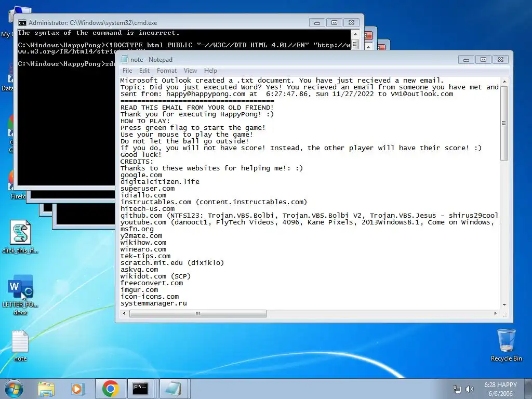532x399 pixels.
Task: Click the 'msfn.org' line
Action: click(x=137, y=229)
